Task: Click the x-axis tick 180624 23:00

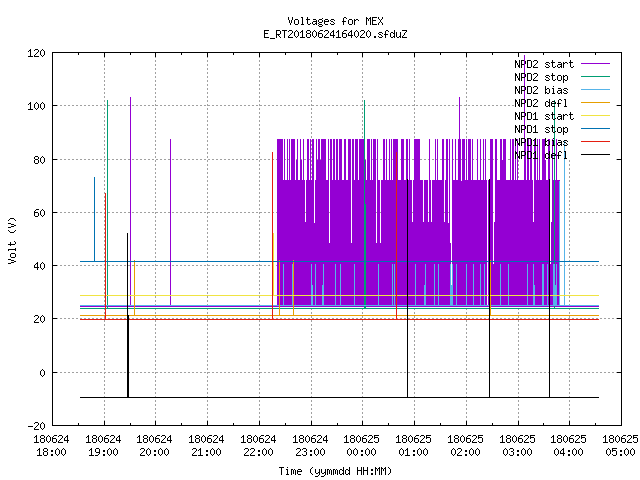Action: [310, 446]
